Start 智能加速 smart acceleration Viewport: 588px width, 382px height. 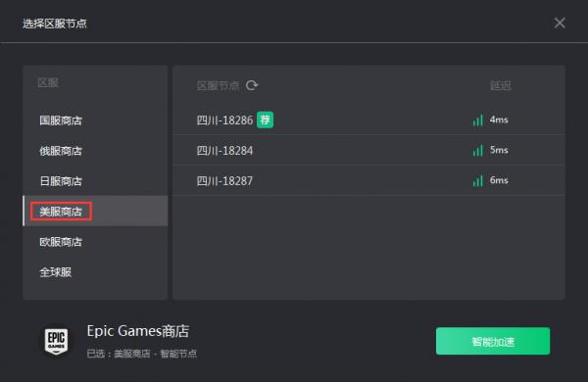[x=493, y=341]
